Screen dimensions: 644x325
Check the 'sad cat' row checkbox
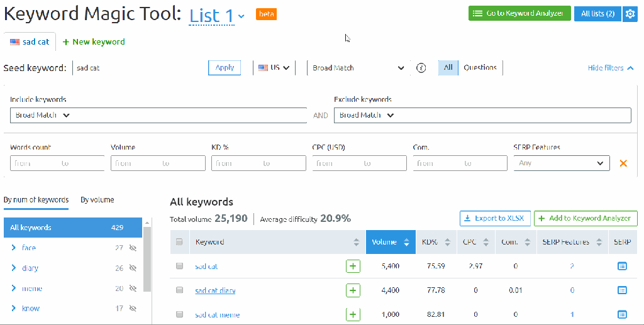click(179, 266)
